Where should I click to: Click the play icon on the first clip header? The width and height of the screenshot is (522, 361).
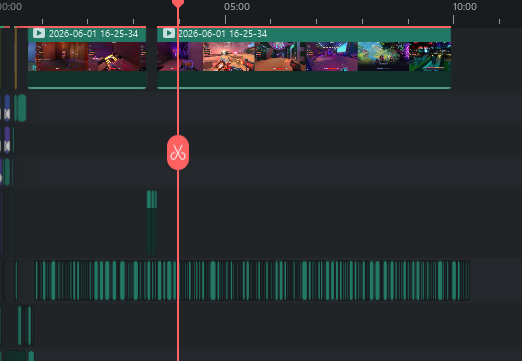pos(39,33)
